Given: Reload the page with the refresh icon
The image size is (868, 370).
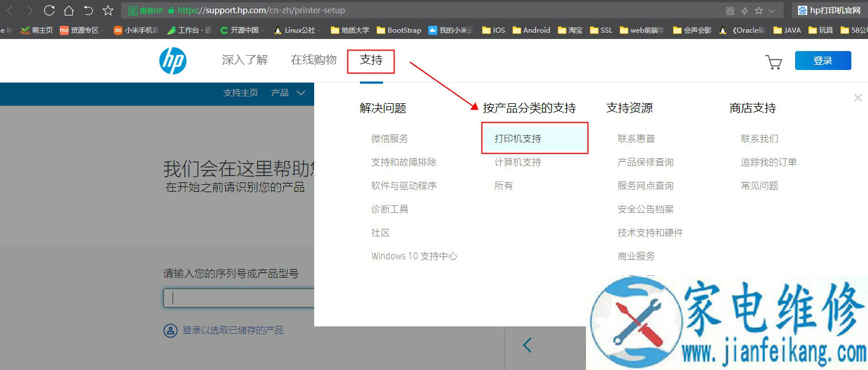Looking at the screenshot, I should [x=49, y=10].
